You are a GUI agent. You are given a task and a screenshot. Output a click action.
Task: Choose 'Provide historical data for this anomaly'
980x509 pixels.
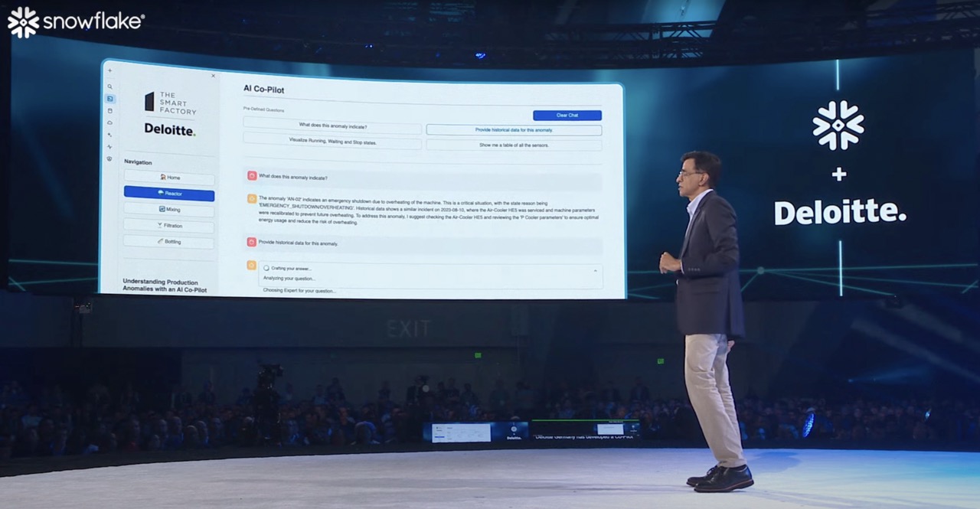click(514, 130)
